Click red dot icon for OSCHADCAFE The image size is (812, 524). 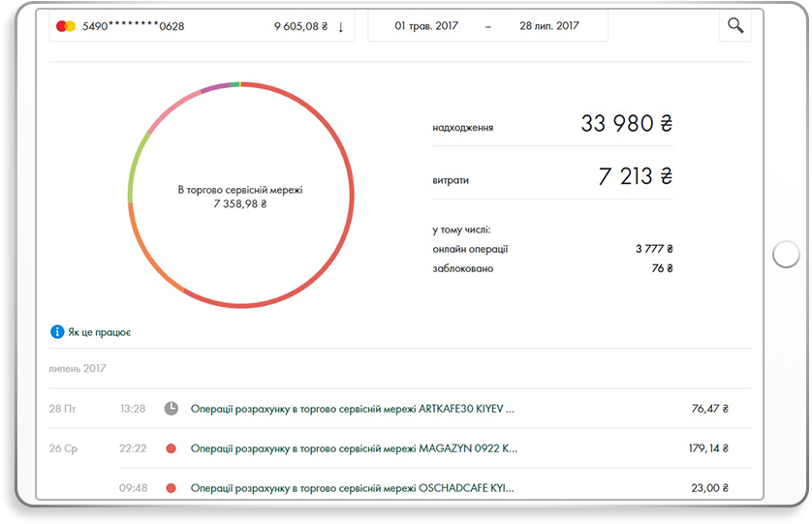click(171, 488)
